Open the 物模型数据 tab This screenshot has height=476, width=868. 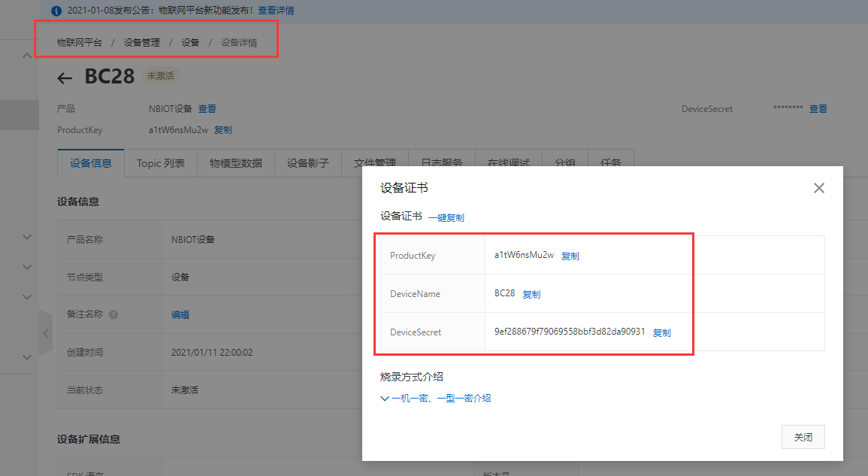[x=237, y=162]
